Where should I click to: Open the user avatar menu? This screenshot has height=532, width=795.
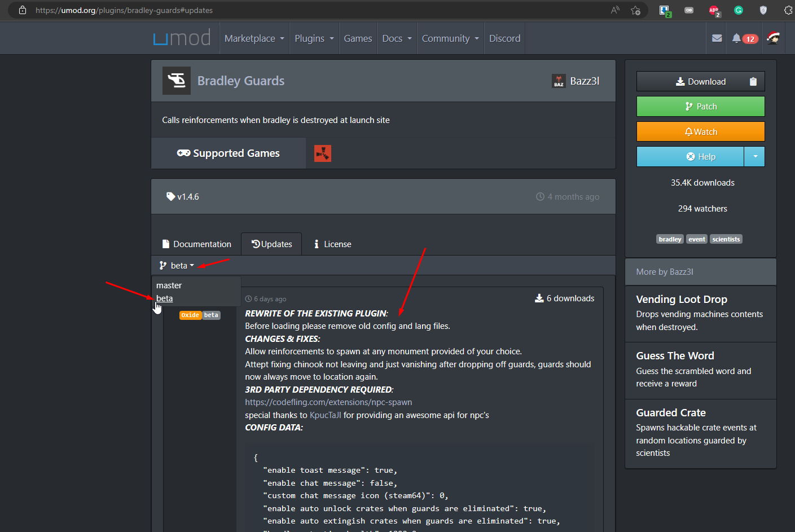(773, 38)
